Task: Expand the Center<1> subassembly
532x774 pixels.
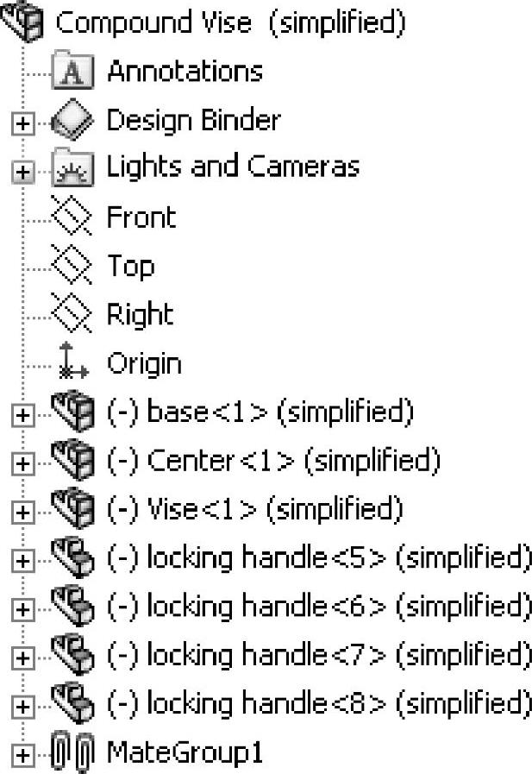Action: tap(23, 464)
